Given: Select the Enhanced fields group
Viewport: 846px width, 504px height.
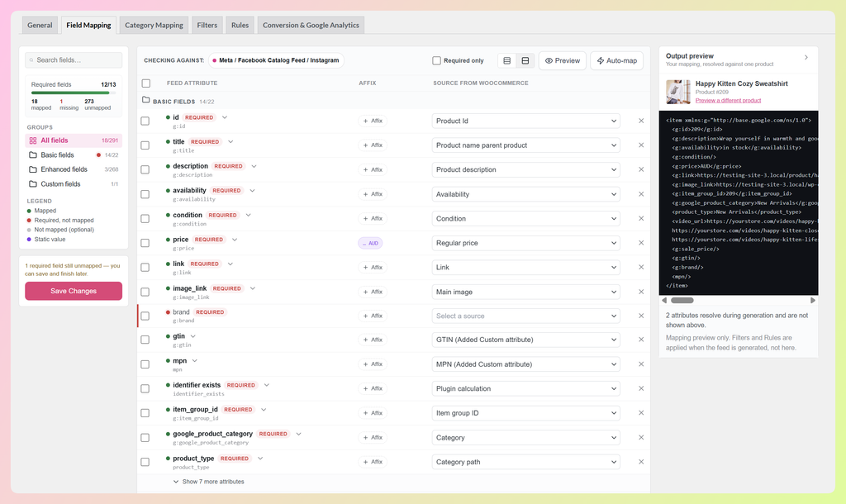Looking at the screenshot, I should [x=74, y=169].
